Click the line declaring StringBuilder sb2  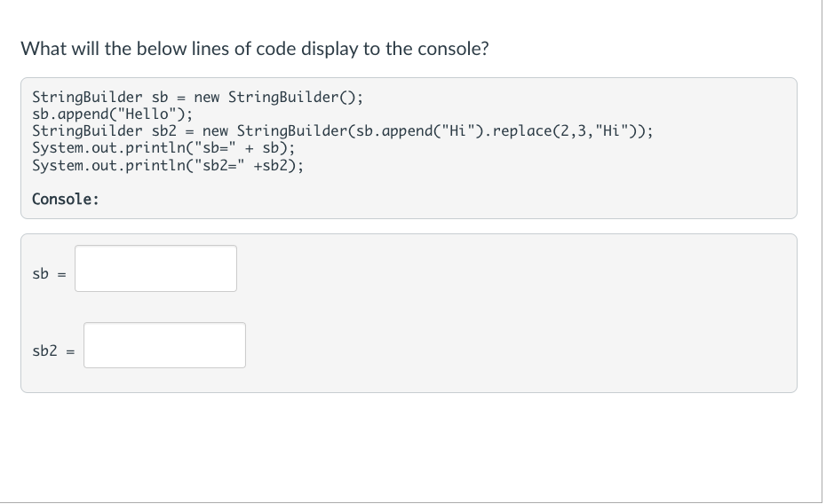coord(343,131)
